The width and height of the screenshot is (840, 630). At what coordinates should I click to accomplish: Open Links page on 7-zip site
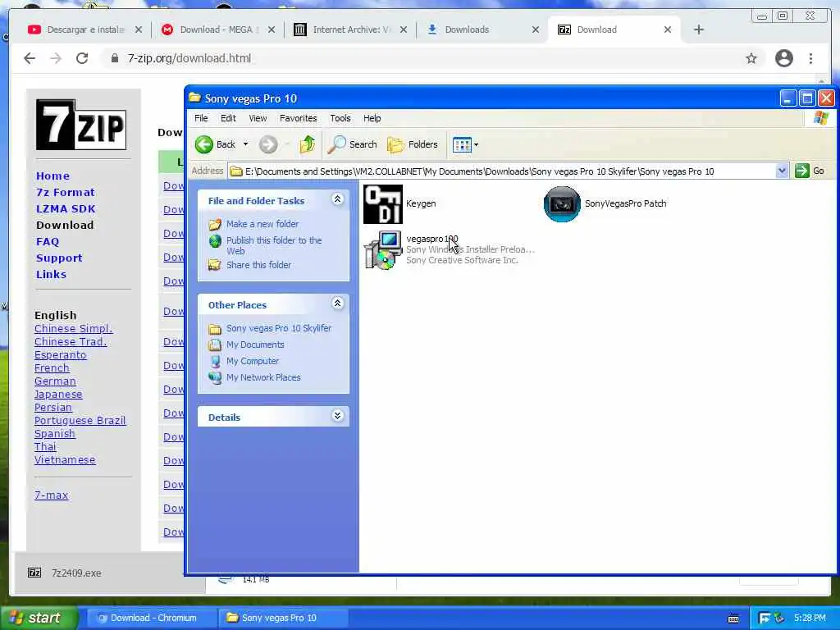click(x=51, y=274)
